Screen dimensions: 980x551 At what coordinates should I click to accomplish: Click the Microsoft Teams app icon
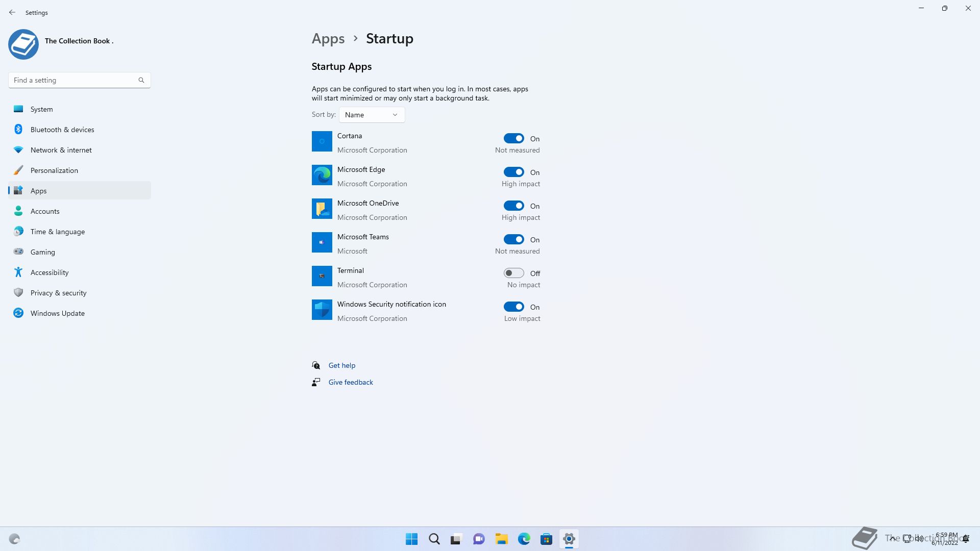(322, 242)
